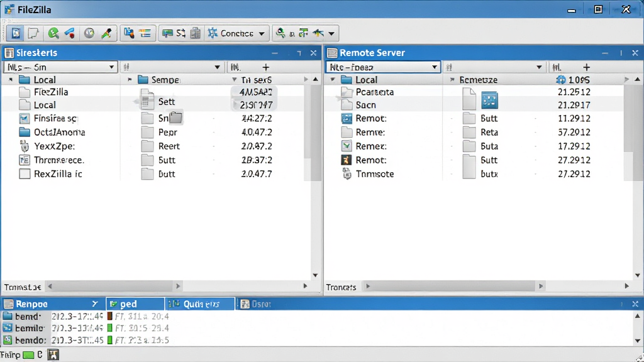Click the blank page icon in the toolbar
The width and height of the screenshot is (644, 362).
pyautogui.click(x=33, y=33)
